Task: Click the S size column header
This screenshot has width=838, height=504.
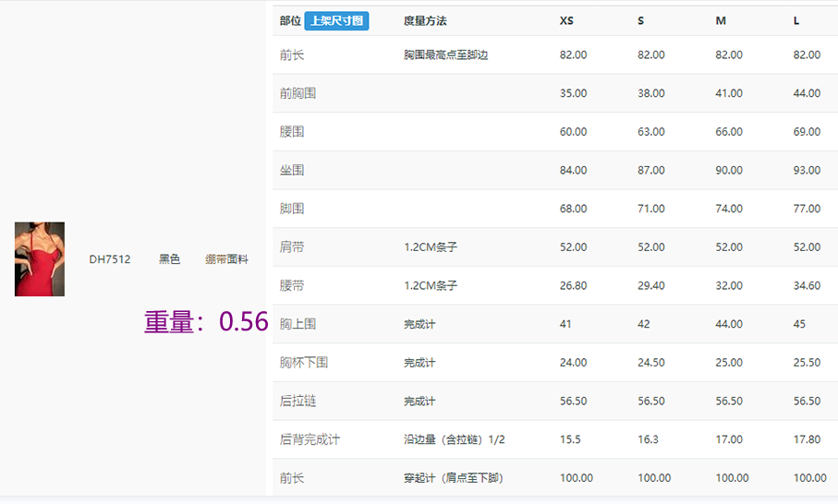Action: point(641,21)
